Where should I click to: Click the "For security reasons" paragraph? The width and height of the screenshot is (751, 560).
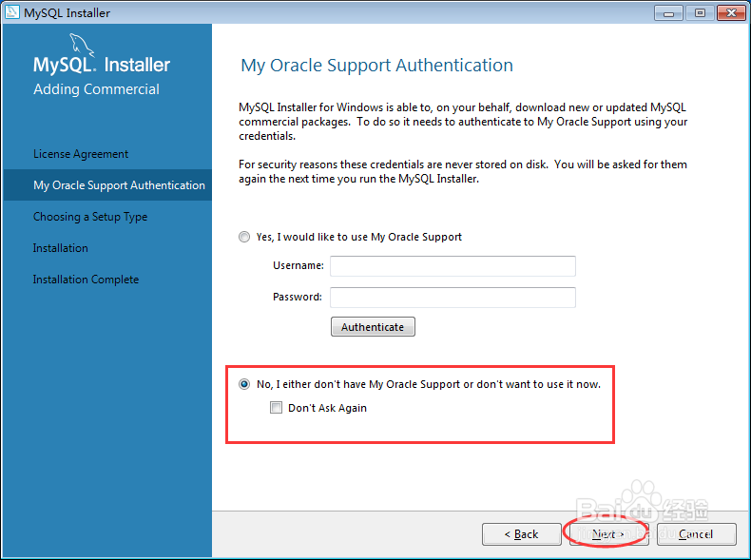point(463,171)
